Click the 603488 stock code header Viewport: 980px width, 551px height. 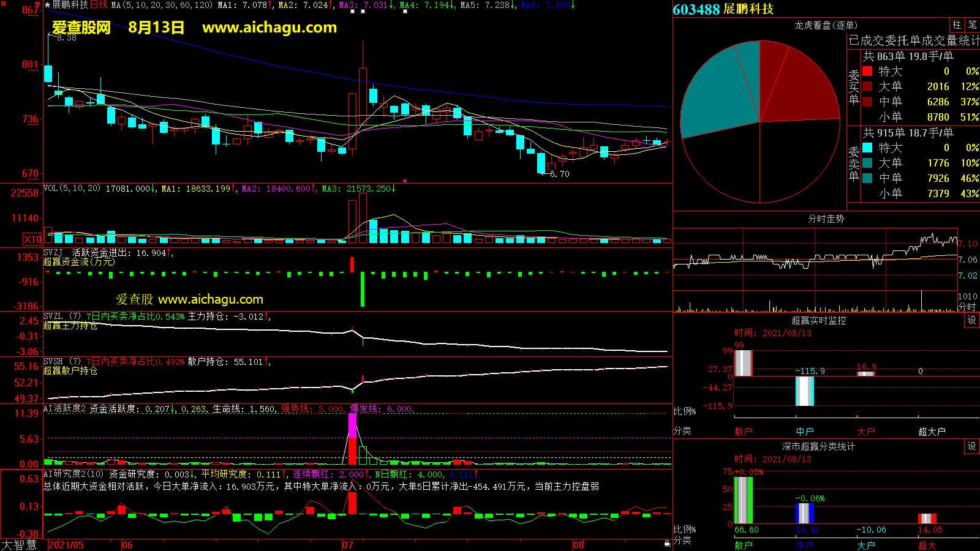696,9
